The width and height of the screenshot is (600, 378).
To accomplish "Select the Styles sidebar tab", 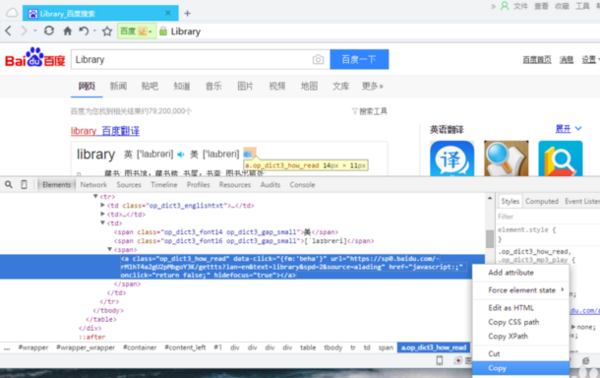I will [510, 201].
